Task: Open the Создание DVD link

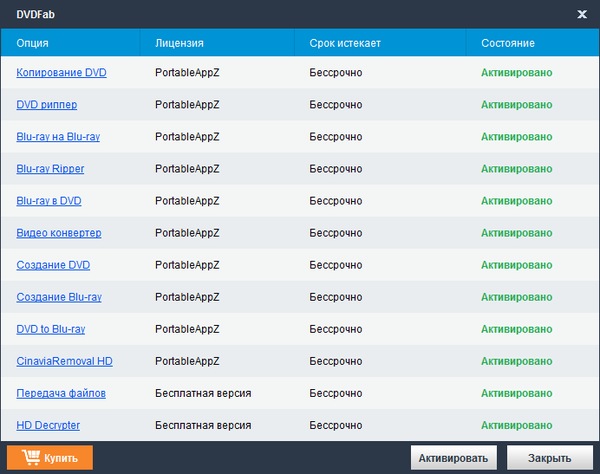Action: (x=54, y=265)
